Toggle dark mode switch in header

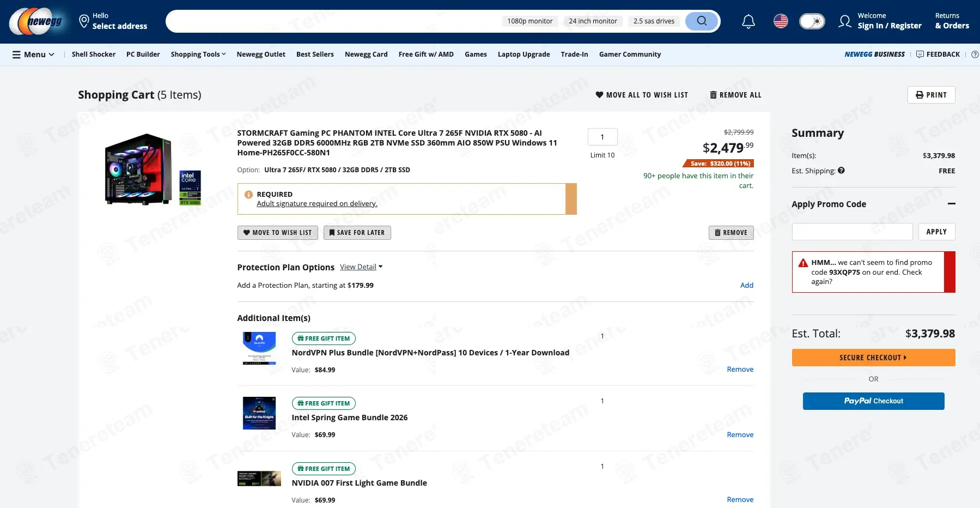click(x=812, y=21)
